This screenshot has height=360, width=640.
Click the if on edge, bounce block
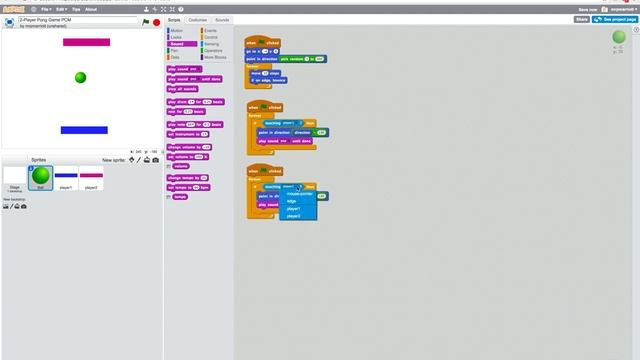tap(268, 80)
